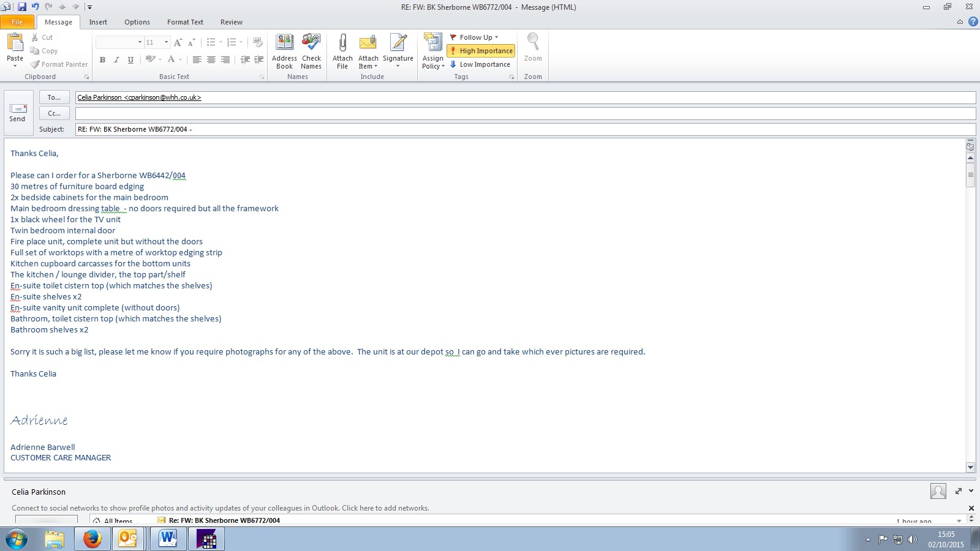Grow the font size
The width and height of the screenshot is (980, 551).
(178, 42)
